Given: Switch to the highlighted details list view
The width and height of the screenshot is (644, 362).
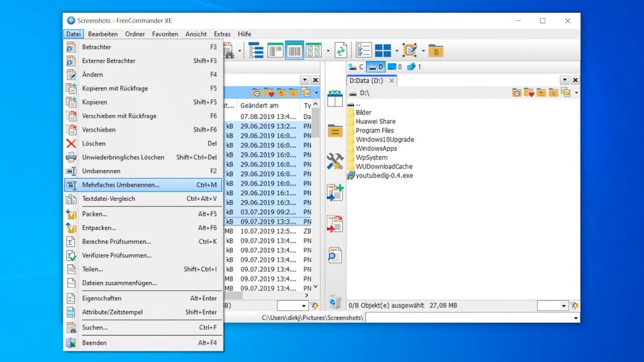Looking at the screenshot, I should coord(294,51).
